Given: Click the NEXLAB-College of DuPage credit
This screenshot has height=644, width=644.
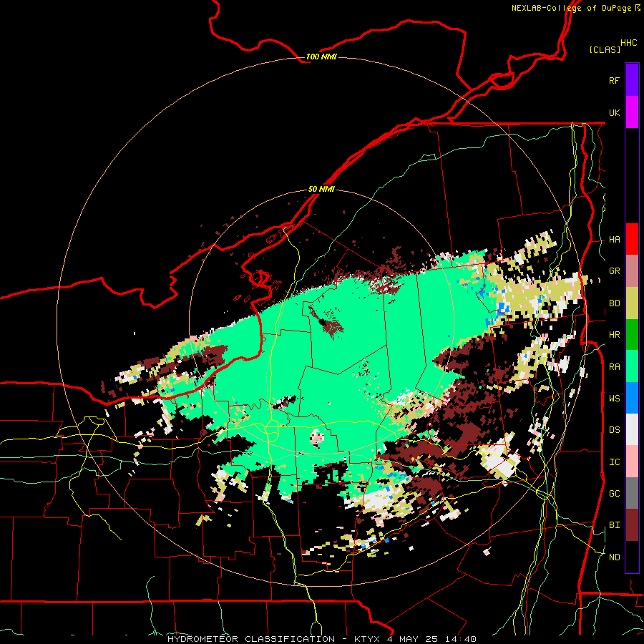Looking at the screenshot, I should (x=575, y=8).
